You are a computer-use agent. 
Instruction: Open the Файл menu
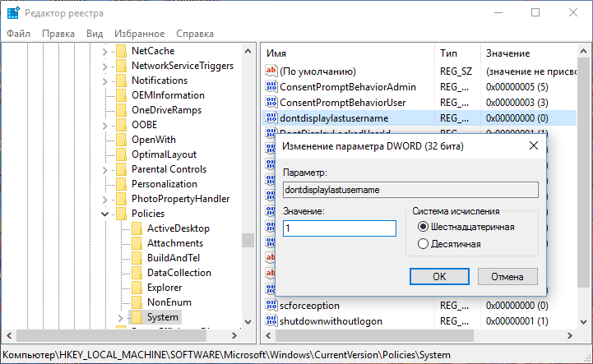pyautogui.click(x=18, y=34)
